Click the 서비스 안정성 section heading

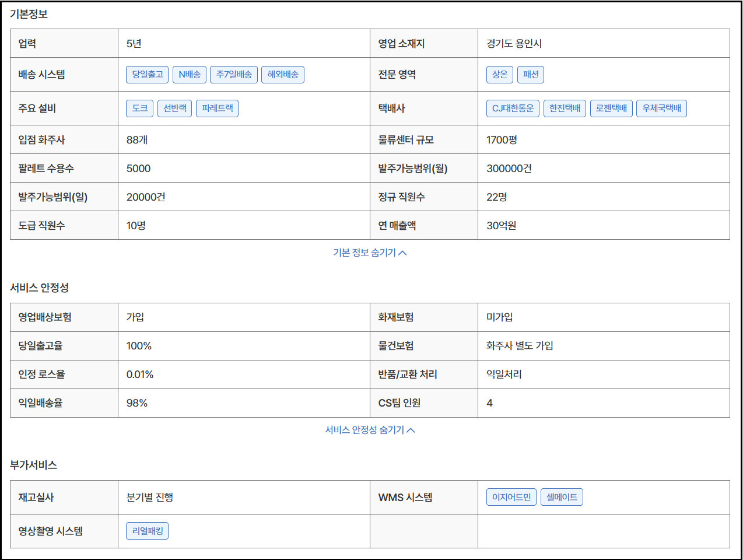tap(39, 288)
